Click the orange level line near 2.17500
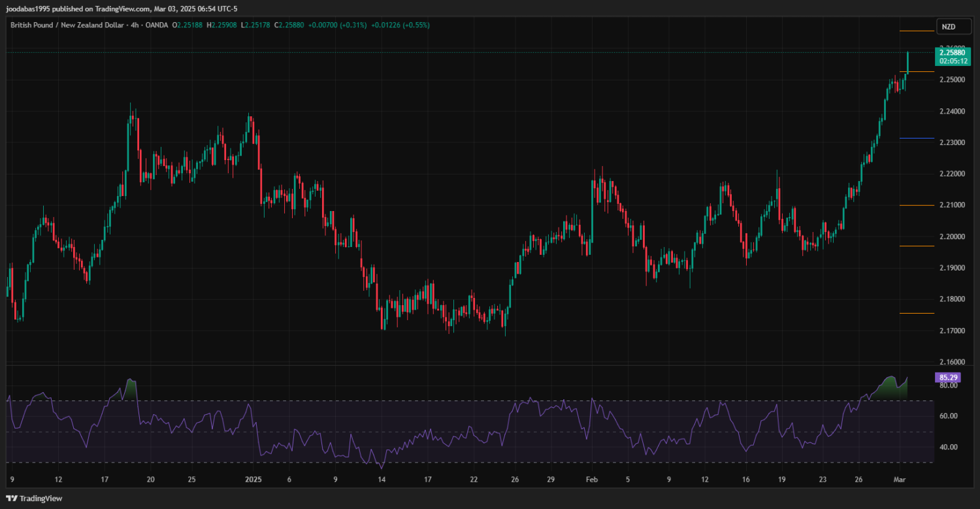Screen dimensions: 980x509 917,313
